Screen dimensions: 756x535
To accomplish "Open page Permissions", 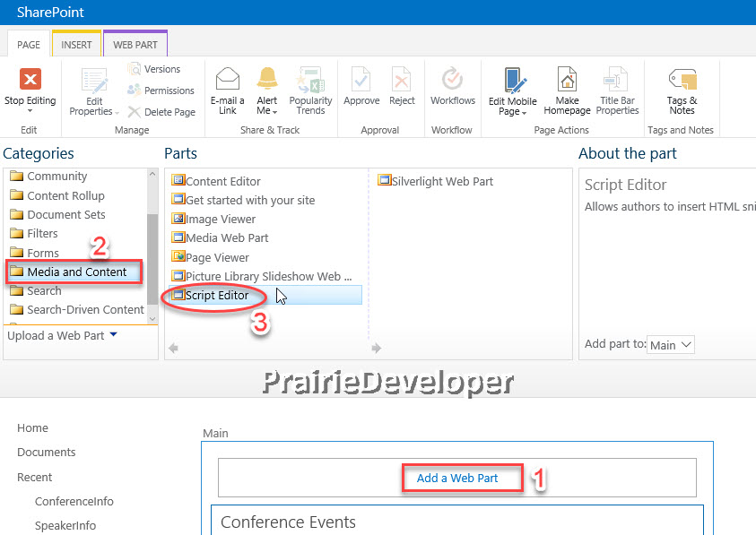I will click(161, 91).
